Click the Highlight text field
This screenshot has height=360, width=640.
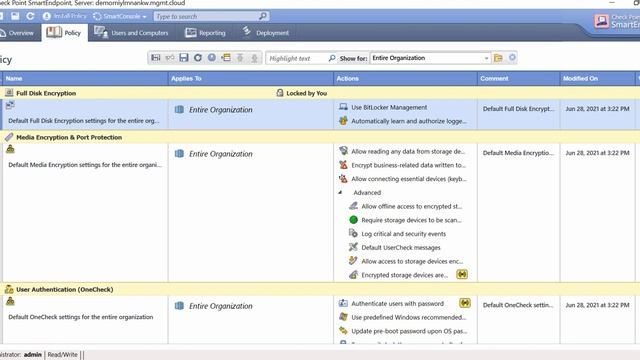click(297, 58)
